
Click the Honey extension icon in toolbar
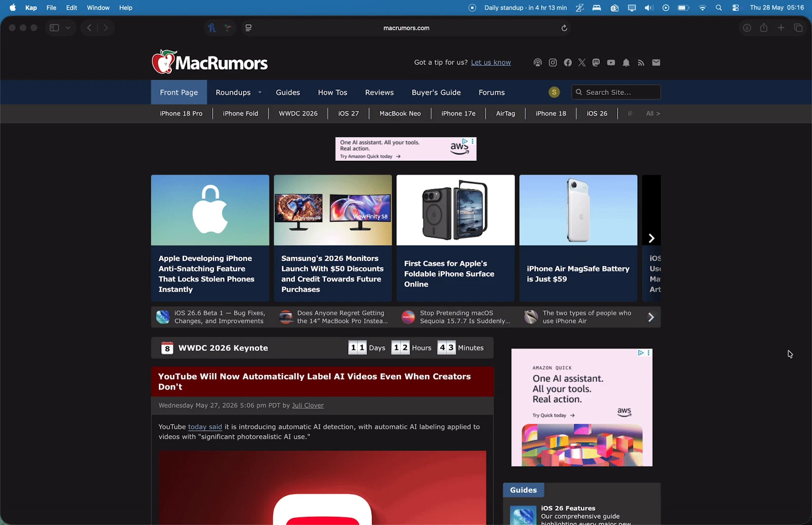click(x=212, y=28)
